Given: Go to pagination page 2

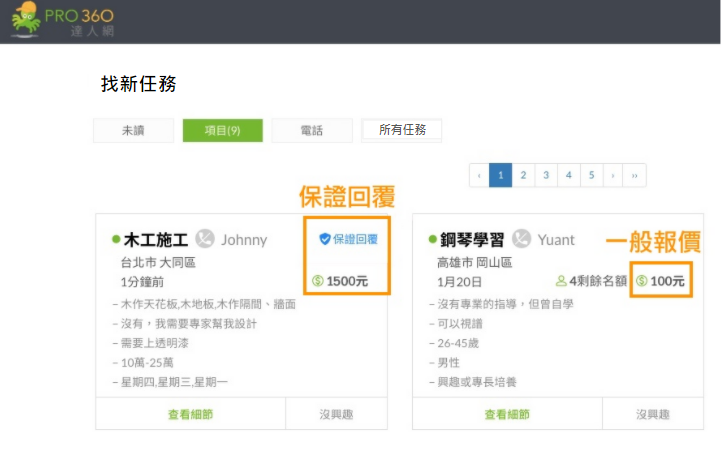Looking at the screenshot, I should pyautogui.click(x=523, y=175).
